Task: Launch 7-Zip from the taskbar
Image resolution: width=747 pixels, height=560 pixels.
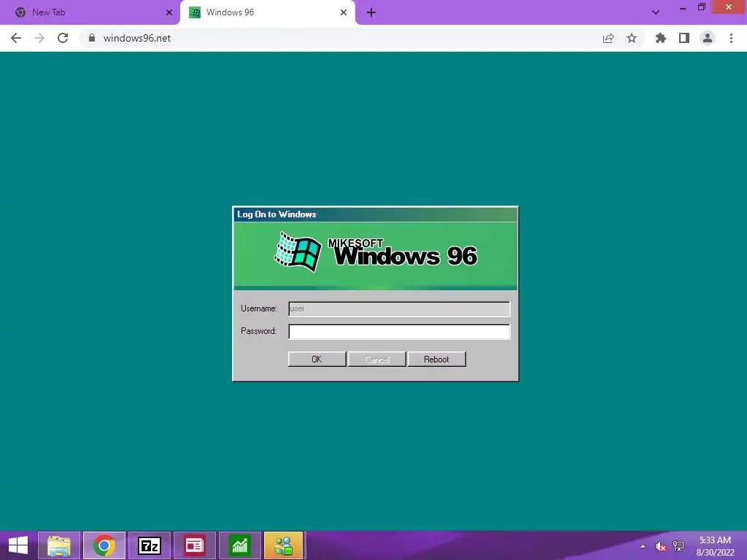Action: [150, 545]
